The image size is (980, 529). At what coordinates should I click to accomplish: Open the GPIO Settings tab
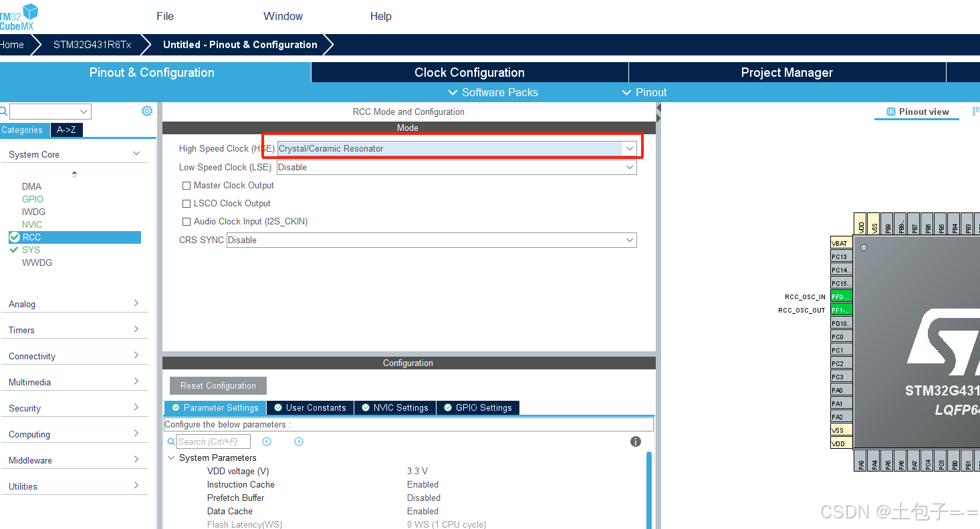coord(477,407)
